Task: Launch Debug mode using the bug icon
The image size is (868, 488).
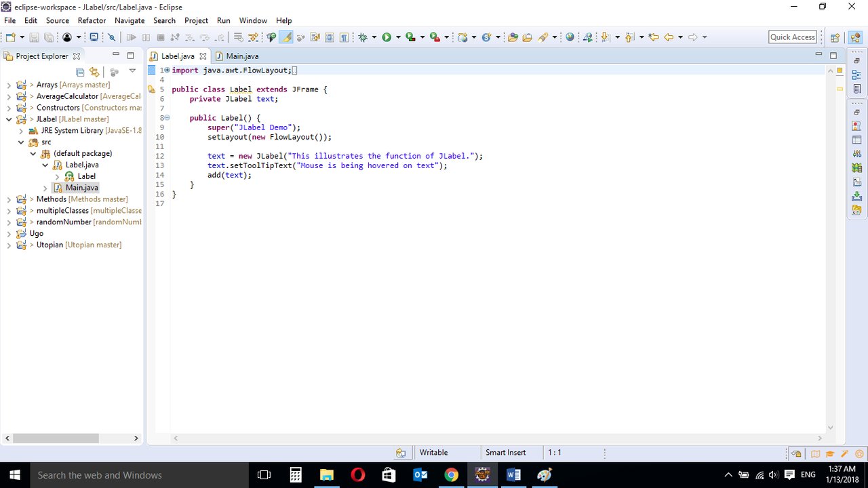Action: 362,37
